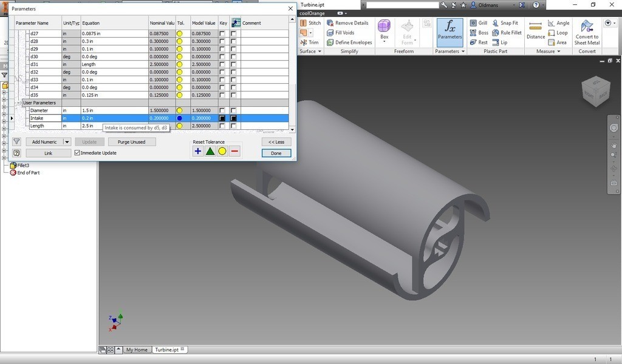
Task: Click the Stitch surface tool
Action: (310, 23)
